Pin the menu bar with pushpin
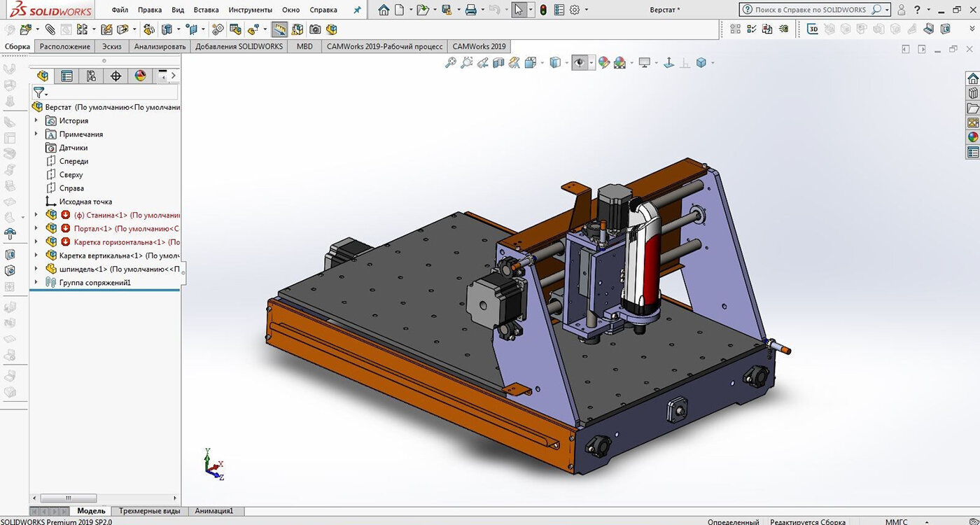 (358, 10)
